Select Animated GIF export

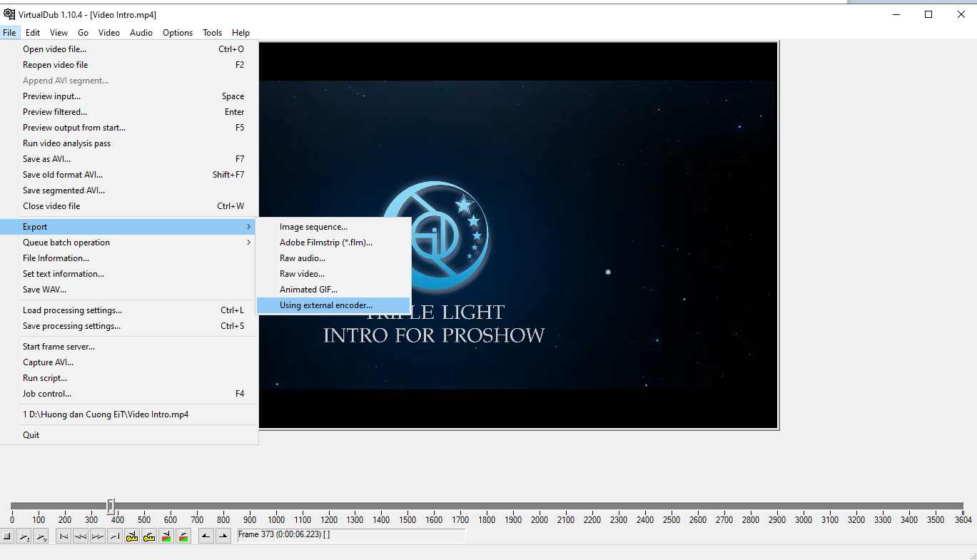click(307, 289)
